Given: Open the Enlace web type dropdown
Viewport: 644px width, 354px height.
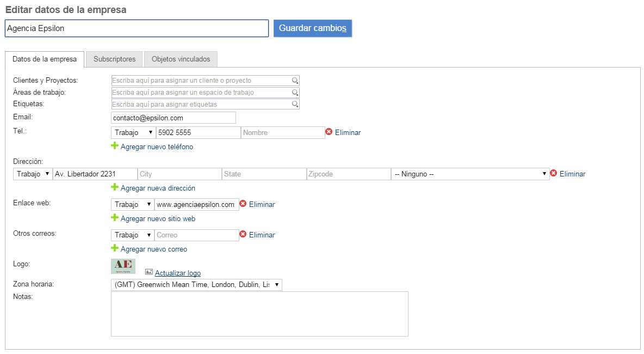Looking at the screenshot, I should pos(133,204).
